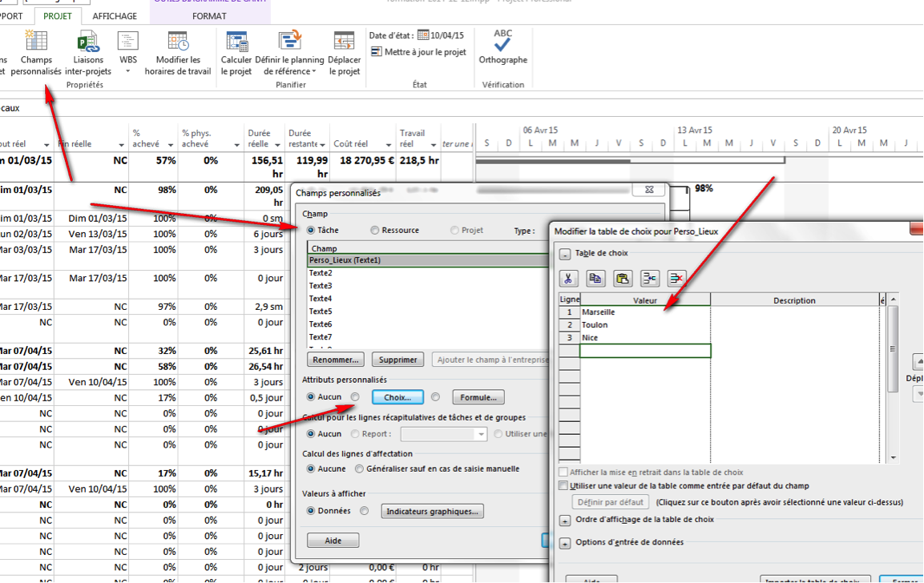Viewport: 924px width, 583px height.
Task: Select the radio button beside Formule...
Action: 435,397
